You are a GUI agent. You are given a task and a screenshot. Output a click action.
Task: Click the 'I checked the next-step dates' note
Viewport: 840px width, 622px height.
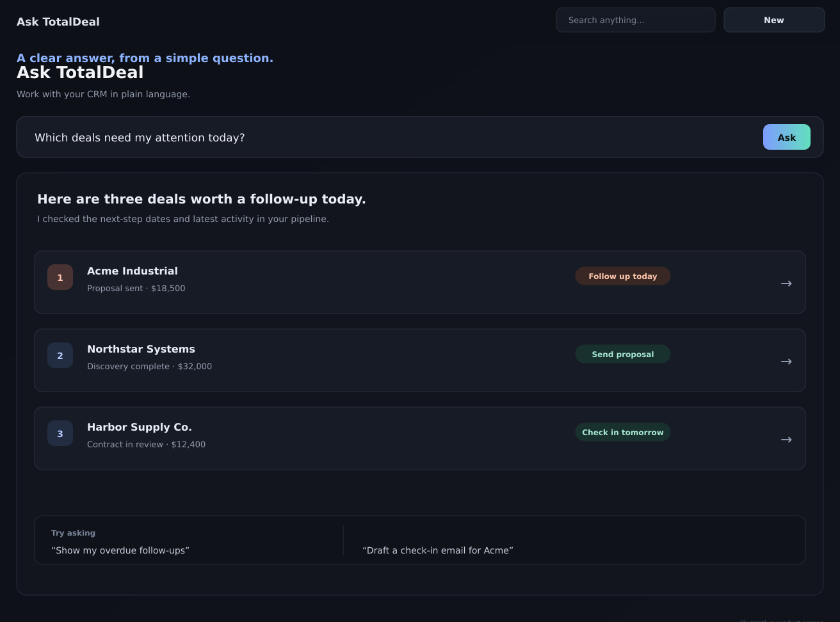tap(183, 219)
